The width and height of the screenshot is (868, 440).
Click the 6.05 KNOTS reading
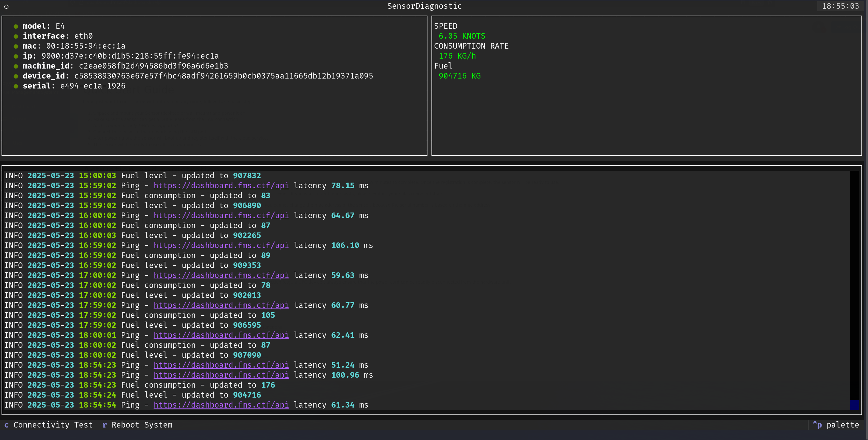[462, 36]
